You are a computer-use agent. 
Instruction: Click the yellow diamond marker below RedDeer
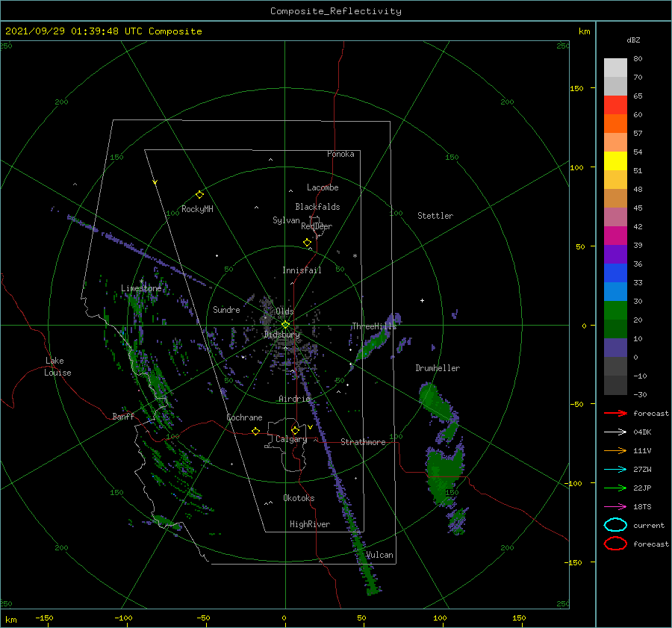308,243
